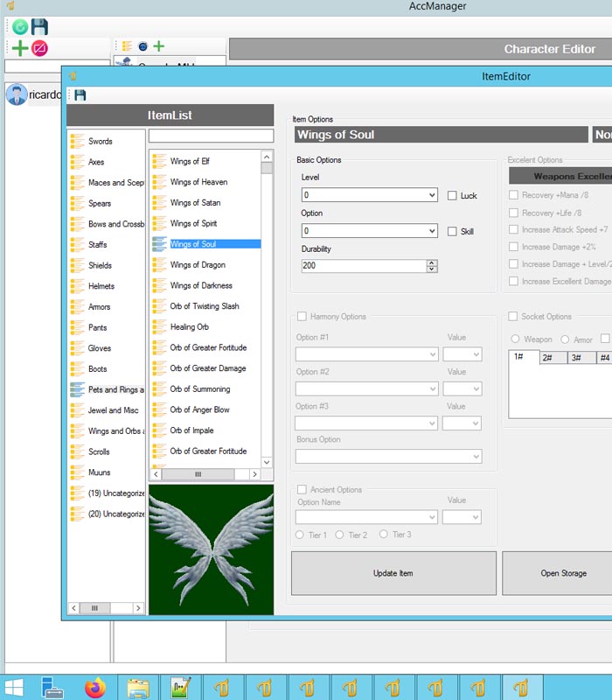Select Orb of Impale item
612x700 pixels.
191,430
